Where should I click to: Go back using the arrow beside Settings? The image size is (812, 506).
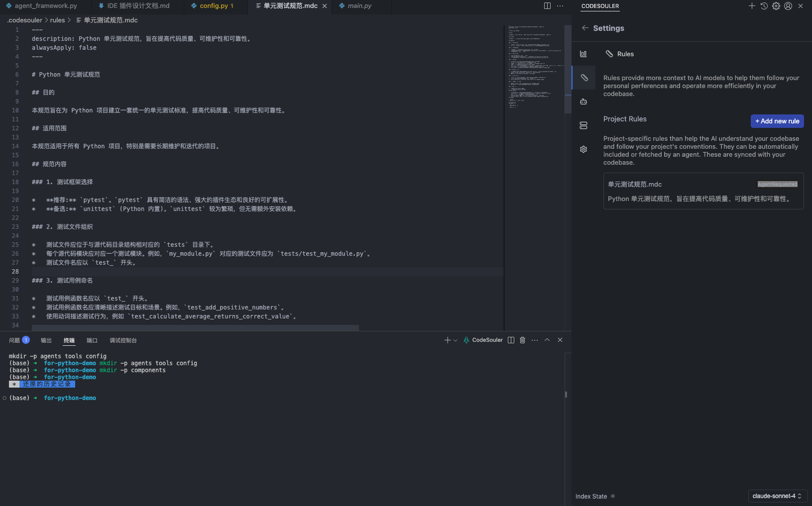[585, 28]
